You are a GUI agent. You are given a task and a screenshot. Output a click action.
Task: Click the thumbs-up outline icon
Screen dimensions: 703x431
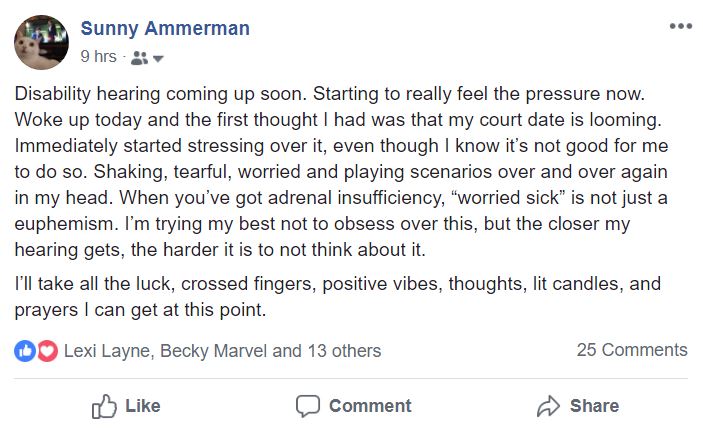click(x=104, y=405)
